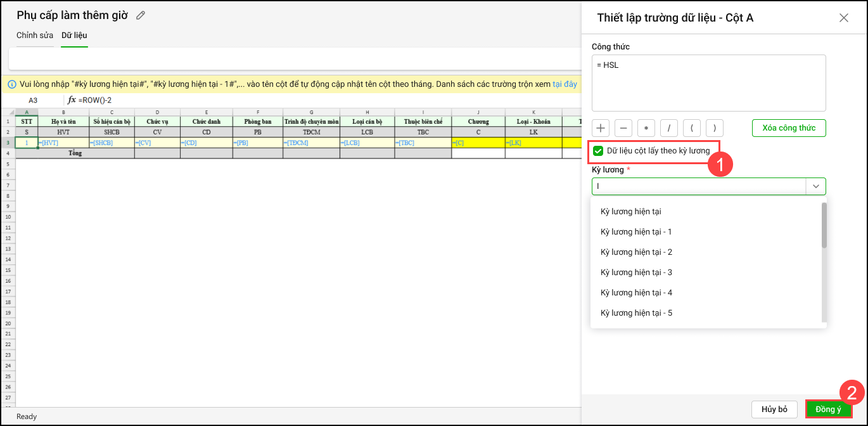Select "Kỳ lương hiện tại" option
The width and height of the screenshot is (868, 426).
point(630,211)
